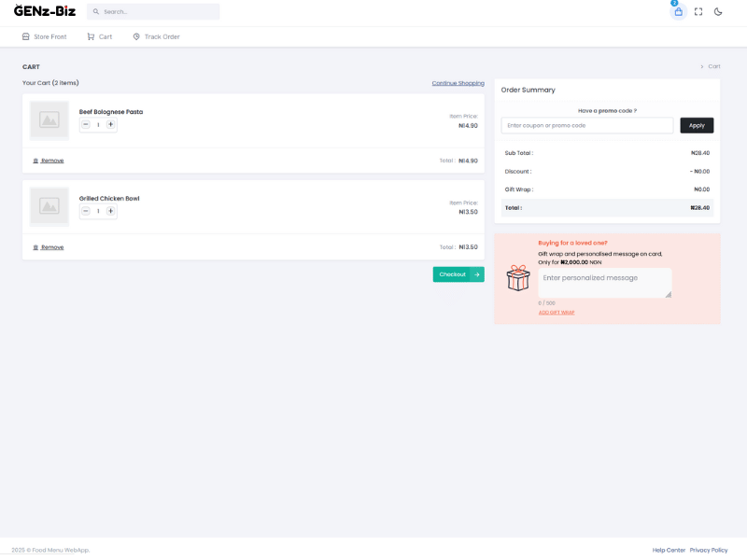Decrease Grilled Chicken Bowl quantity

tap(86, 211)
